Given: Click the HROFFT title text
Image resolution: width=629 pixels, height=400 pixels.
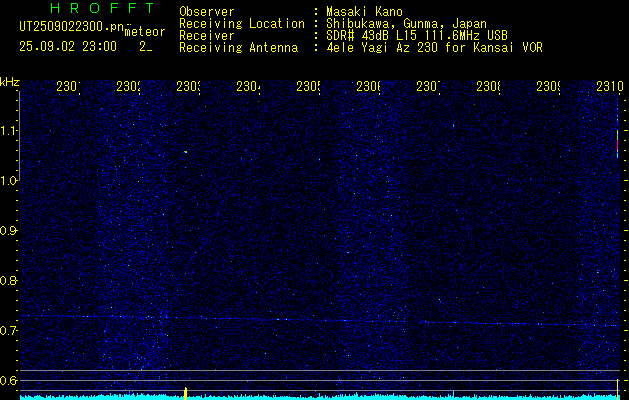Looking at the screenshot, I should 102,8.
